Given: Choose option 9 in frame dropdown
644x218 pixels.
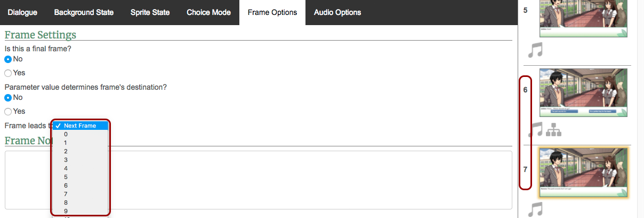Looking at the screenshot, I should [x=66, y=211].
